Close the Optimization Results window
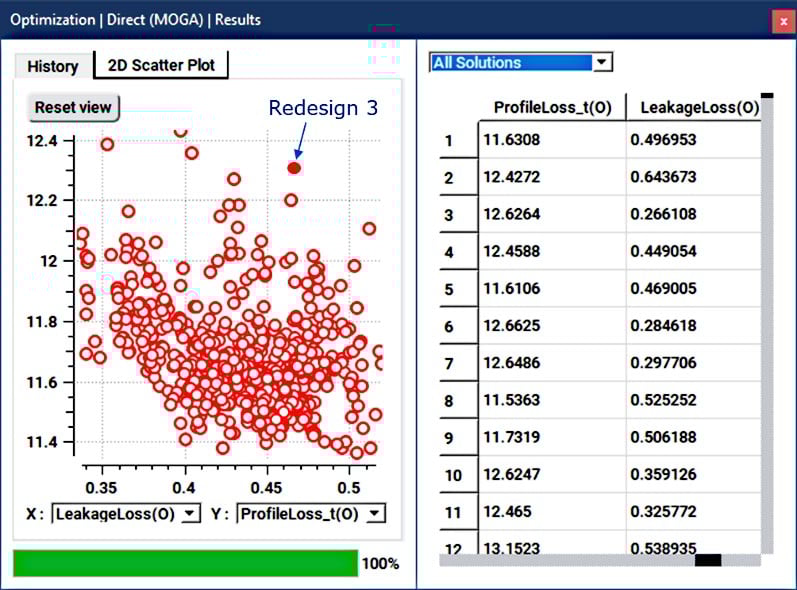The image size is (797, 590). [x=782, y=20]
